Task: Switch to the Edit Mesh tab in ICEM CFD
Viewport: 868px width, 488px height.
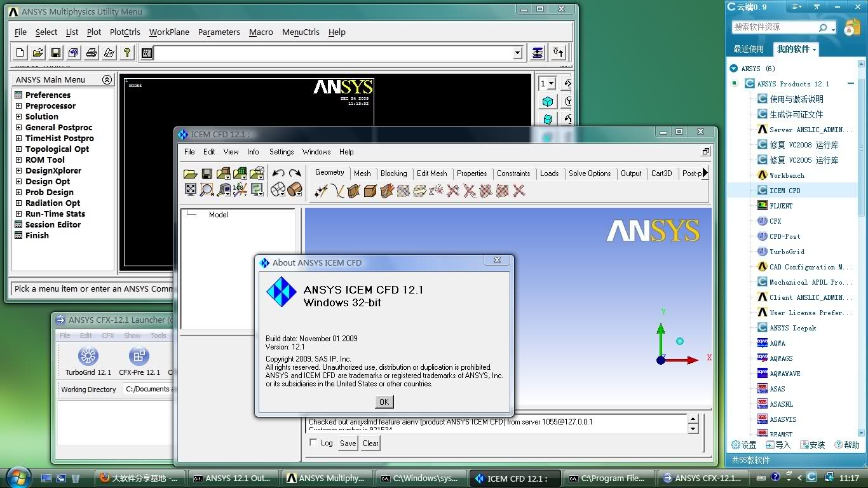Action: (432, 173)
